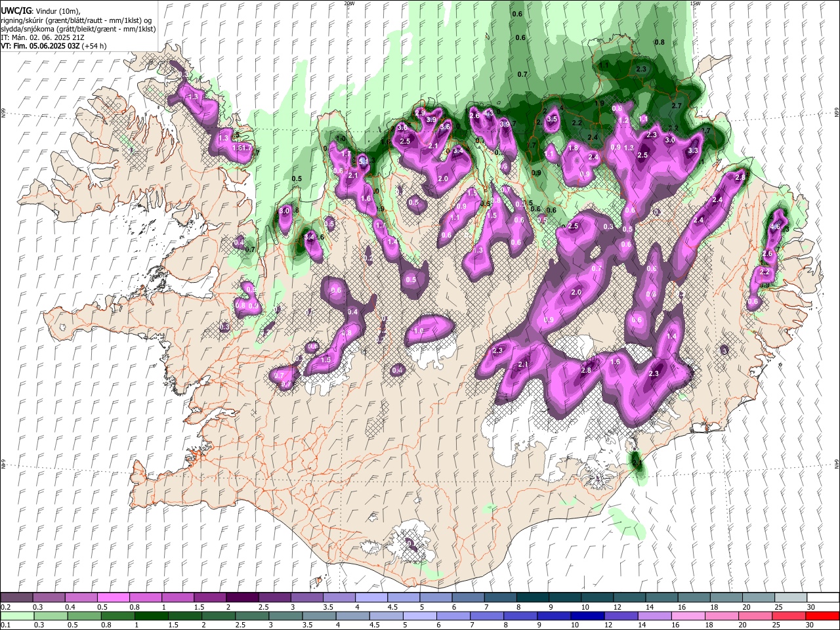Click the snow legend swatch labeled 0.2
This screenshot has width=840, height=630.
point(16,597)
